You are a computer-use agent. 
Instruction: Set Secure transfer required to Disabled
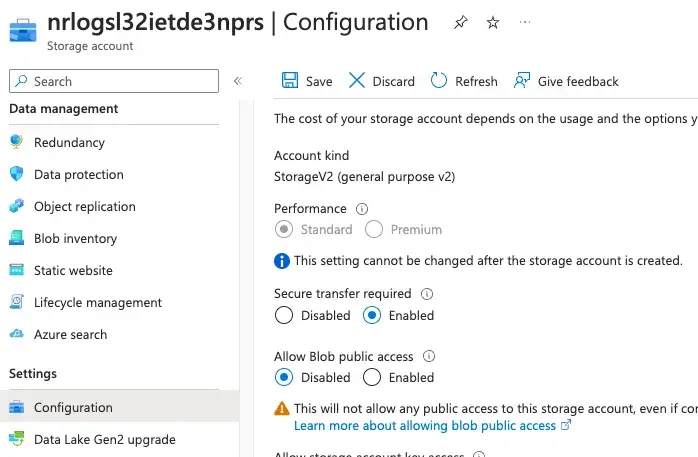click(284, 316)
